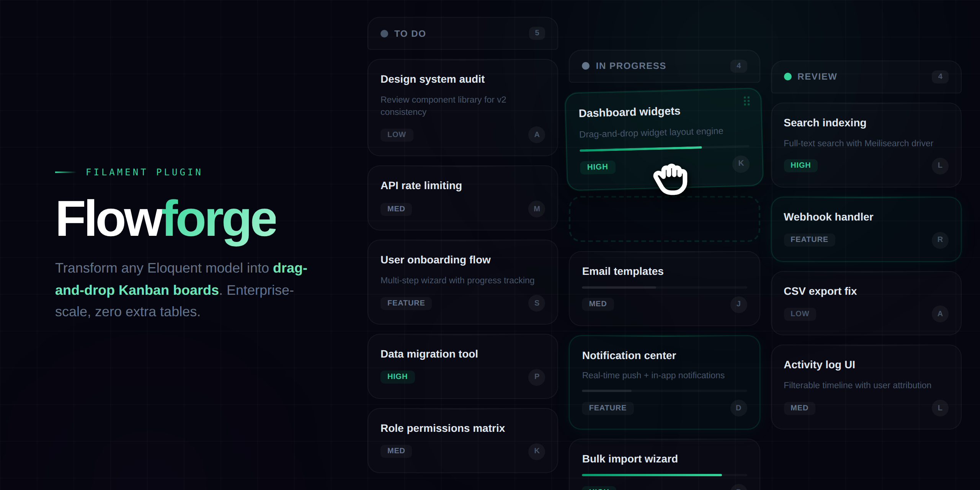Click the HIGH tag on Data migration tool
This screenshot has width=980, height=490.
[397, 377]
